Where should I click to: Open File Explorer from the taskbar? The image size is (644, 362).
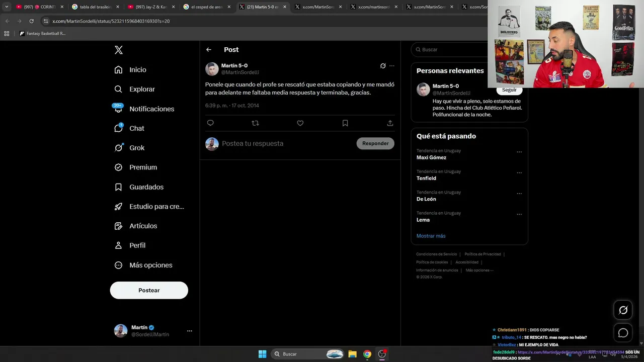coord(352,354)
